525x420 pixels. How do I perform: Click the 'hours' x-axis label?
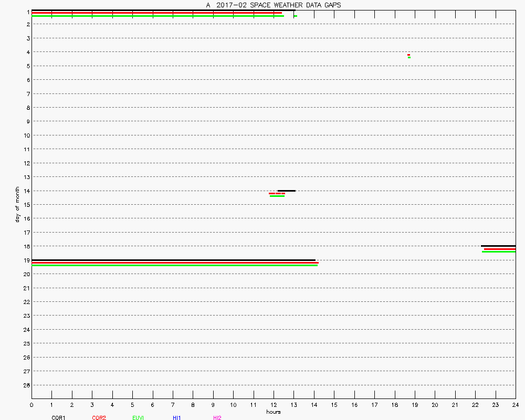click(273, 412)
